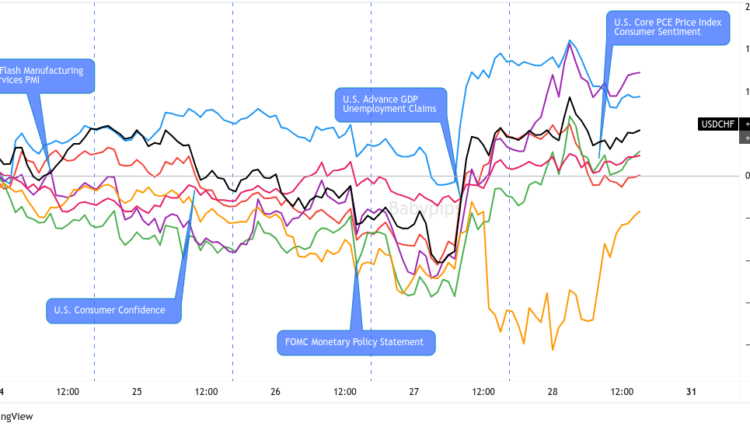750x430 pixels.
Task: Click the right end of the green line
Action: click(639, 153)
